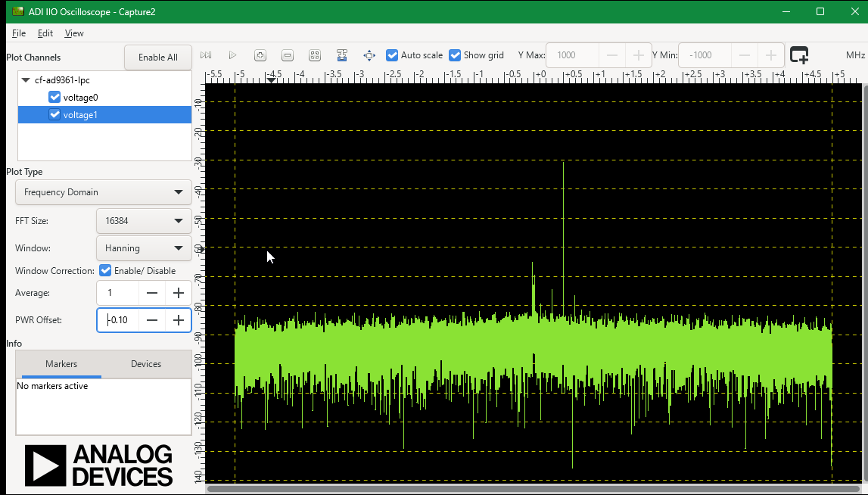
Task: Click the zoom-to-fit icon in toolbar
Action: [x=314, y=55]
